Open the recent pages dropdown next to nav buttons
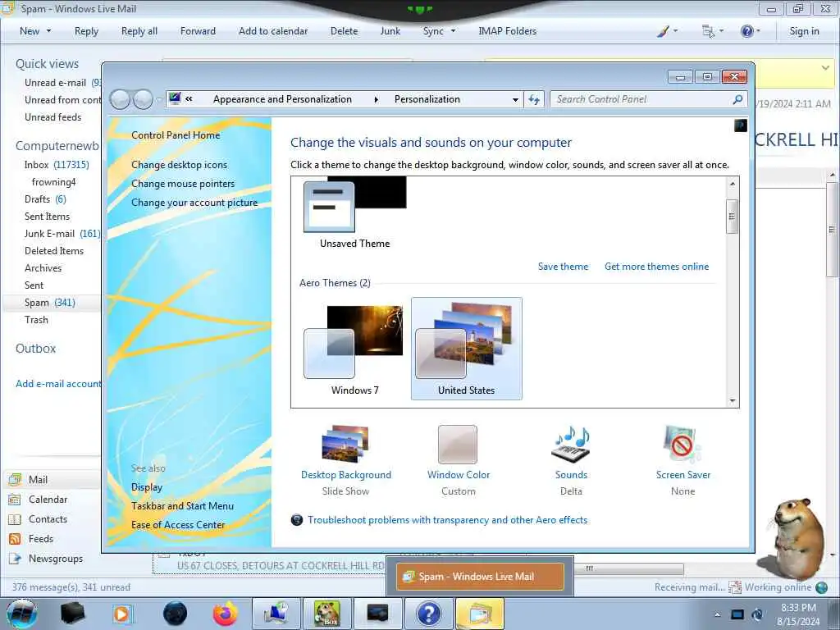 point(158,99)
